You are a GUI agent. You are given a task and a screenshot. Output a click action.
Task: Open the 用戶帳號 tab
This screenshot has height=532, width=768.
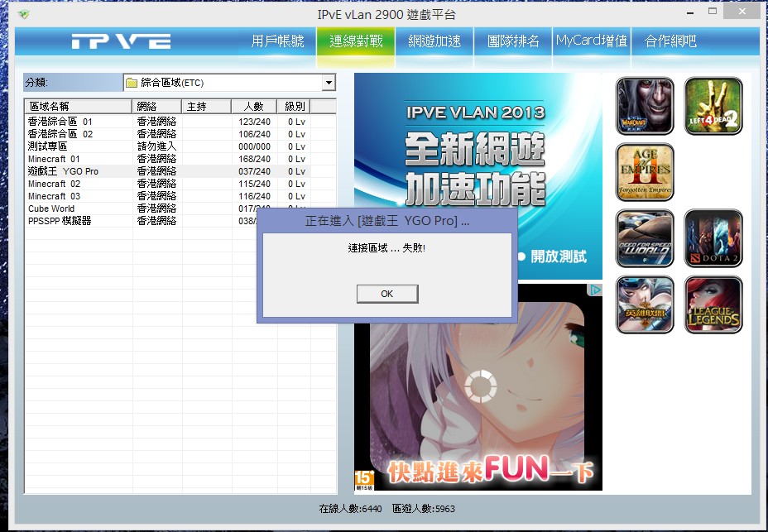pos(278,41)
